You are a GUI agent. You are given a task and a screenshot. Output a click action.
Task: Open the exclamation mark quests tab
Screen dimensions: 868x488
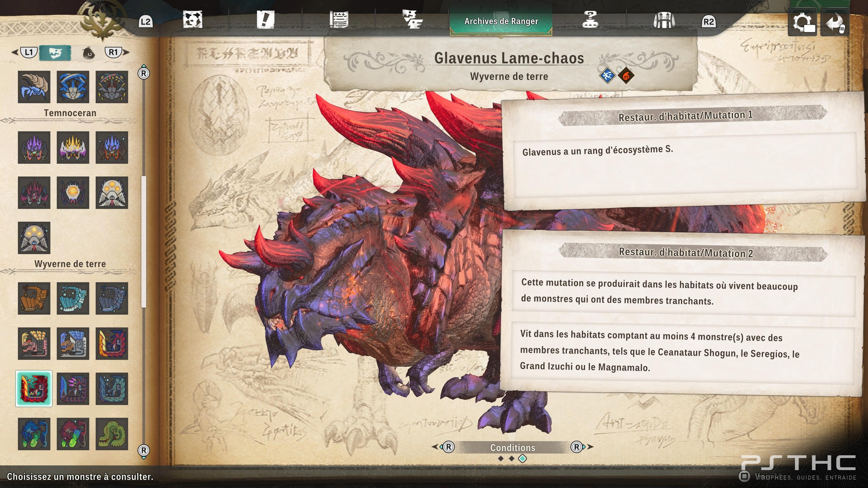click(x=266, y=19)
